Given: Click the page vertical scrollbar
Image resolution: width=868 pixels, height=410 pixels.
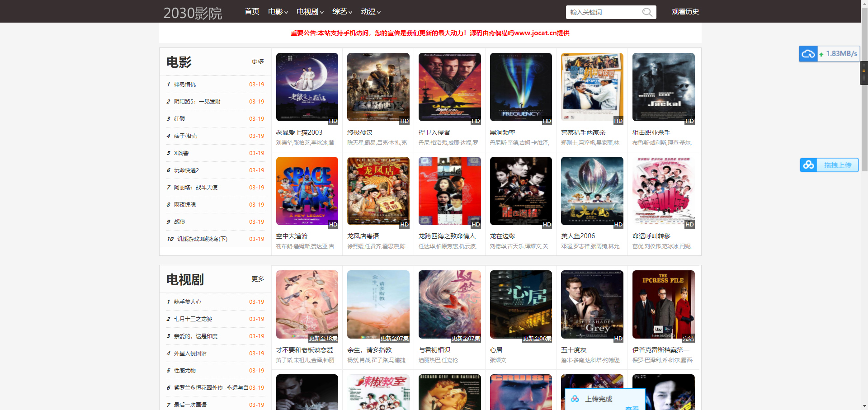Looking at the screenshot, I should (x=864, y=90).
